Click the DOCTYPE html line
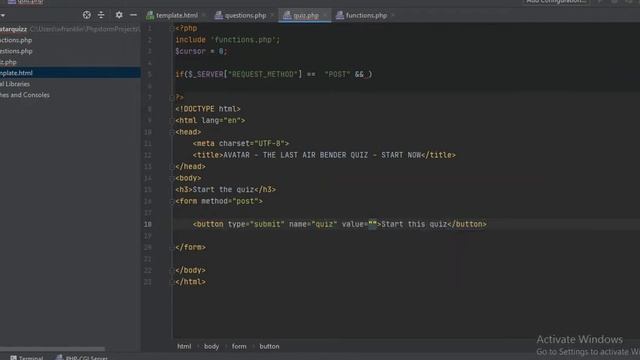 coord(208,109)
